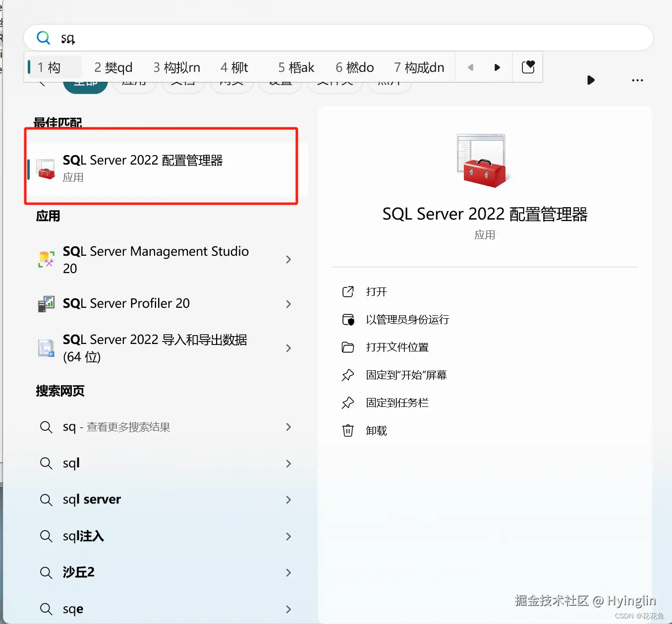
Task: Select web suggestion 沙丘2
Action: coord(78,572)
